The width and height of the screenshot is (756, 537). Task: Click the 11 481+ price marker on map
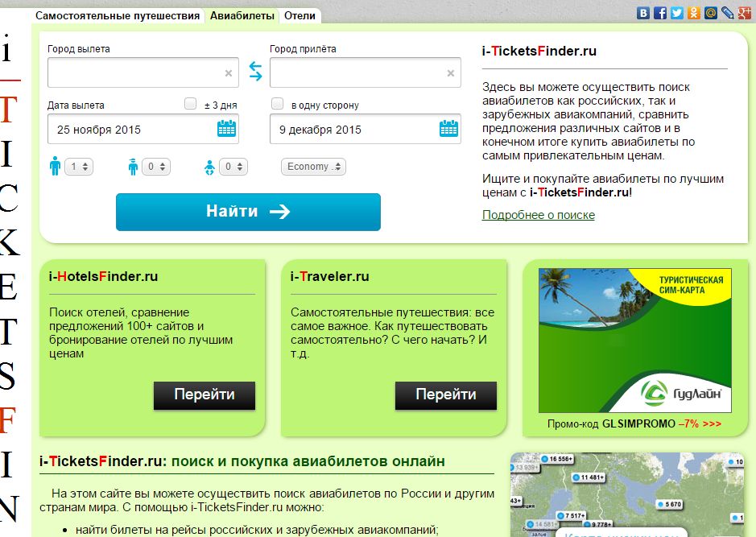click(x=588, y=477)
